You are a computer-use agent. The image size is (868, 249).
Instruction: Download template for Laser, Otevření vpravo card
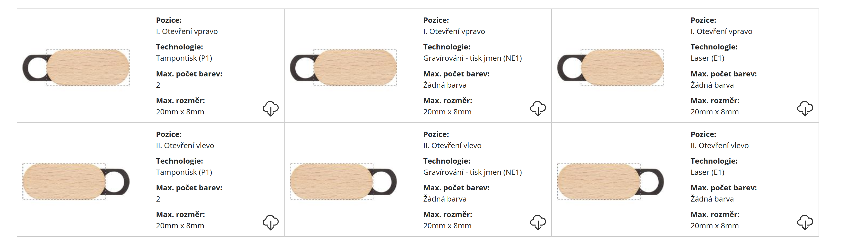click(805, 108)
